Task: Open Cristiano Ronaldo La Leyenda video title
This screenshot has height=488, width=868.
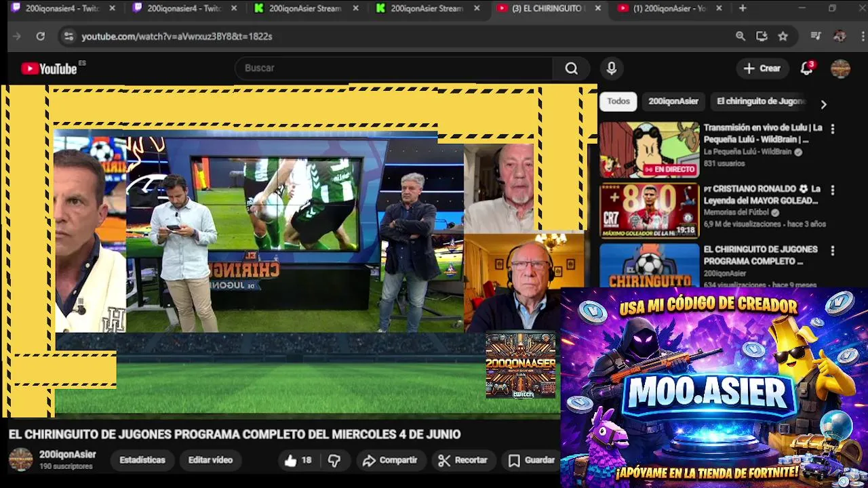Action: [x=762, y=195]
